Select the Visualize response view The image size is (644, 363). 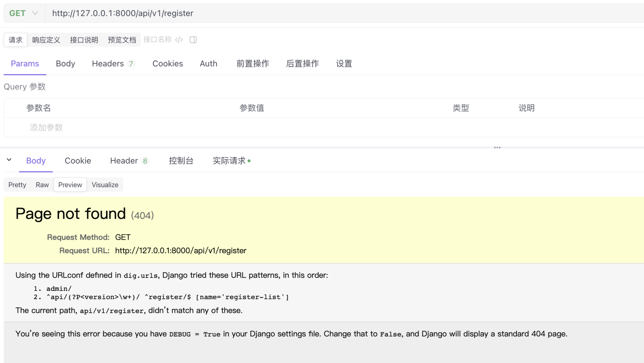click(x=105, y=185)
